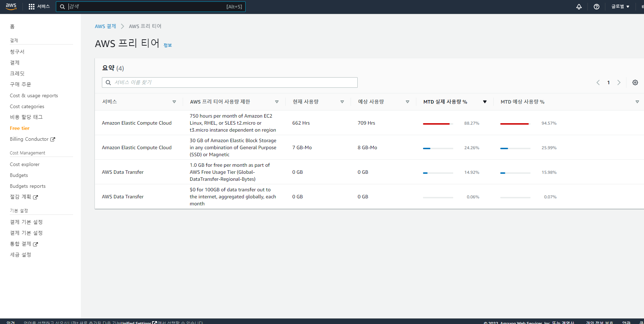
Task: Click the '709 Hrs' forecast usage cell
Action: [x=366, y=123]
